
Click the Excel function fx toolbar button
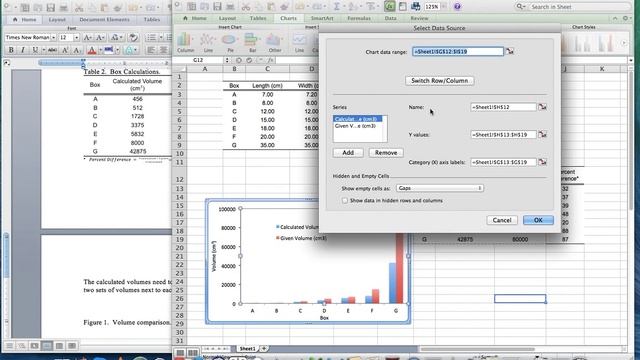click(x=390, y=7)
